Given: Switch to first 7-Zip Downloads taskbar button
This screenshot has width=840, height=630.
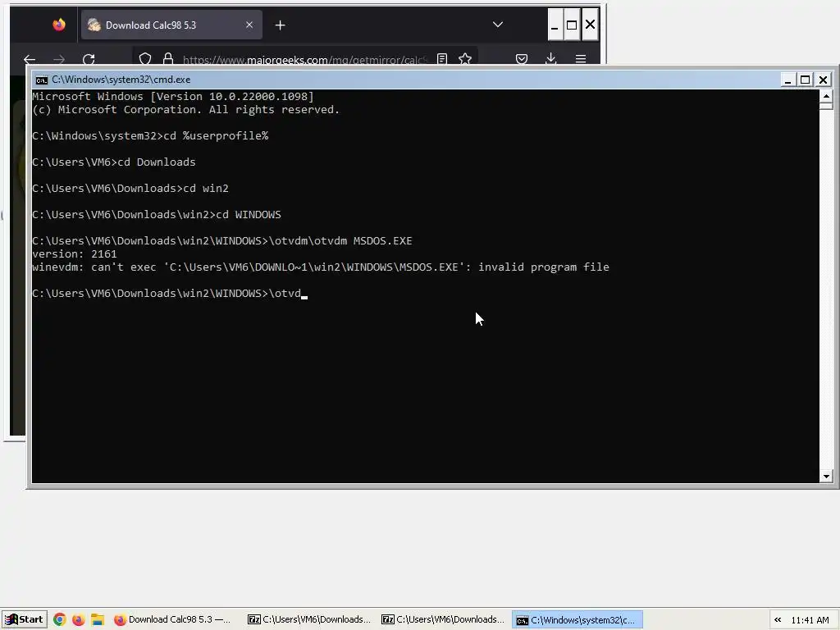Looking at the screenshot, I should (309, 620).
